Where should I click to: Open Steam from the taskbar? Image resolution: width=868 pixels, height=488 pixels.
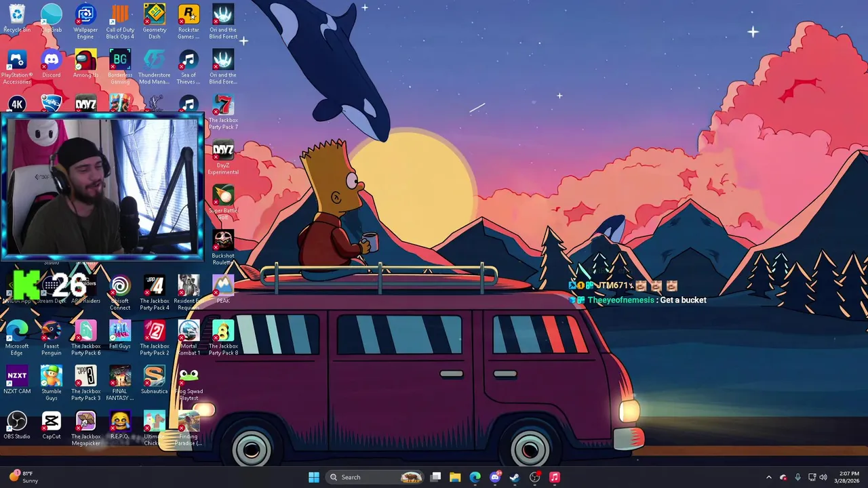coord(515,477)
